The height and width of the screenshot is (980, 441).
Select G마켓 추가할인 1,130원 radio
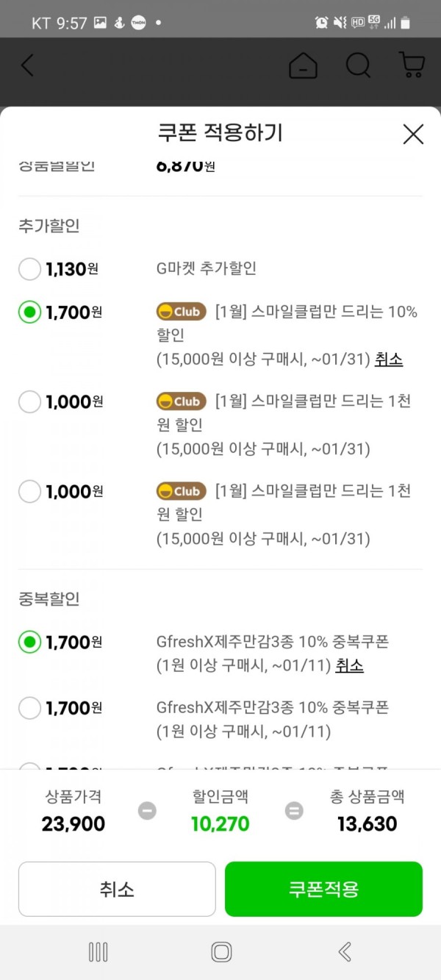[29, 269]
